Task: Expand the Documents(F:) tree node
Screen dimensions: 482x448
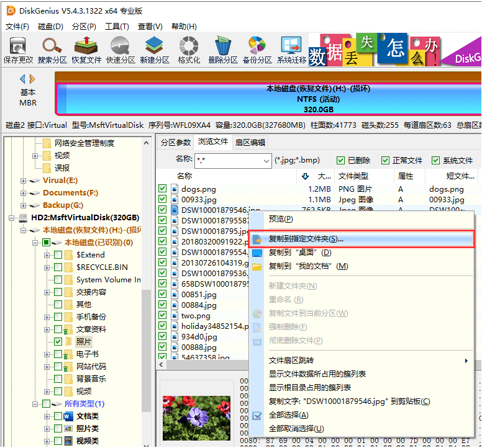Action: (x=24, y=193)
